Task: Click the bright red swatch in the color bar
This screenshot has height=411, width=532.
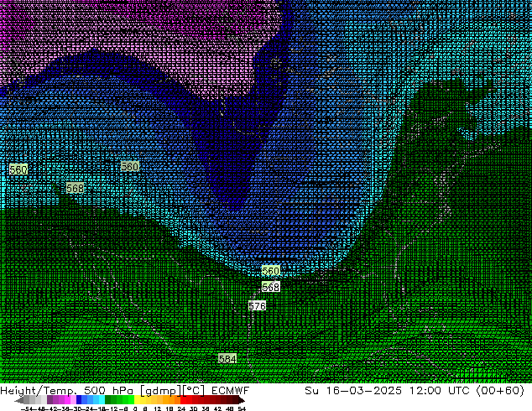Action: coord(183,399)
